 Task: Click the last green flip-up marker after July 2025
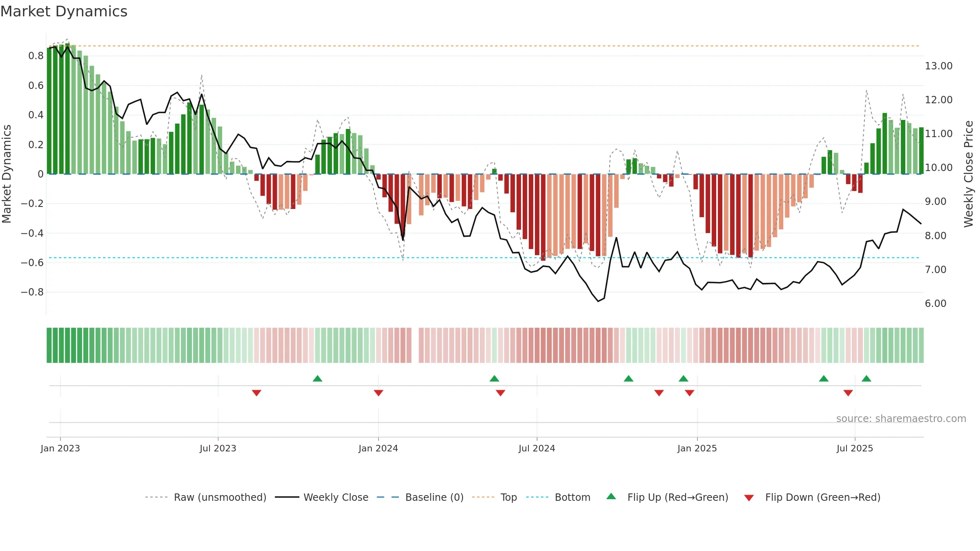(866, 378)
